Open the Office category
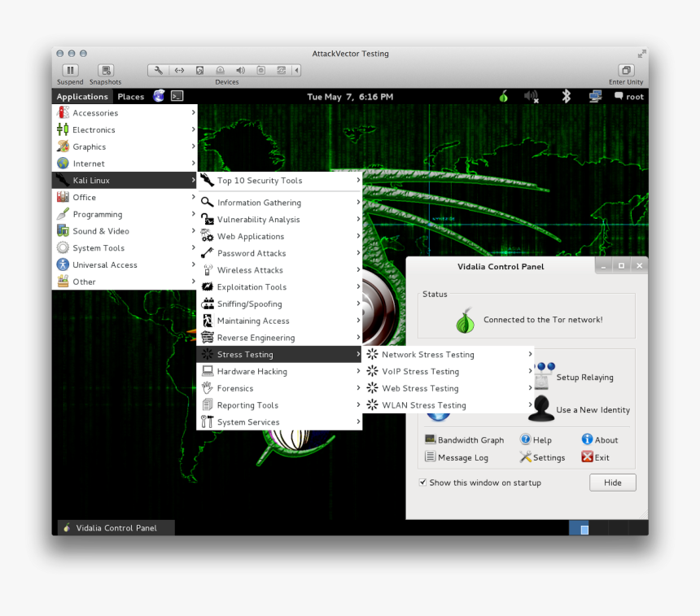700x616 pixels. click(125, 197)
